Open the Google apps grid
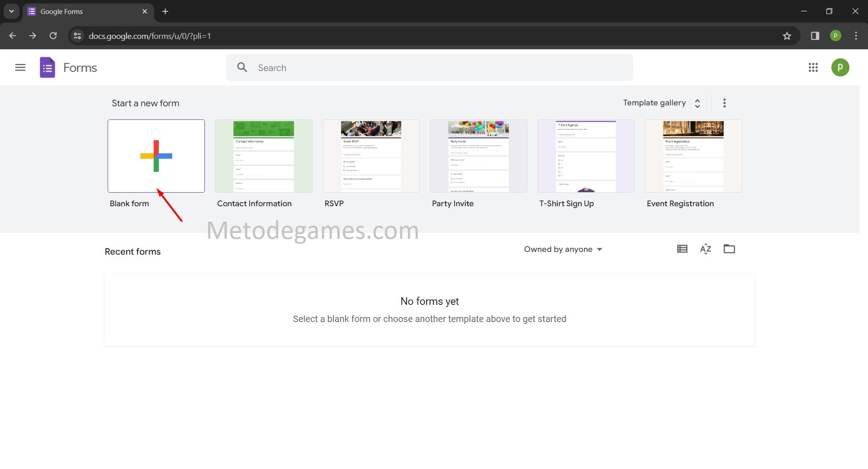 click(x=813, y=67)
